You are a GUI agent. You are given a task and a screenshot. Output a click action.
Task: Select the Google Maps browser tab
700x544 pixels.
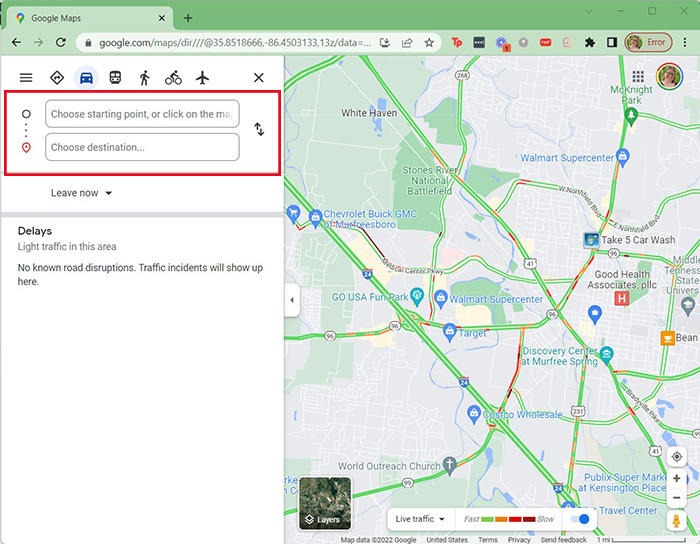89,18
